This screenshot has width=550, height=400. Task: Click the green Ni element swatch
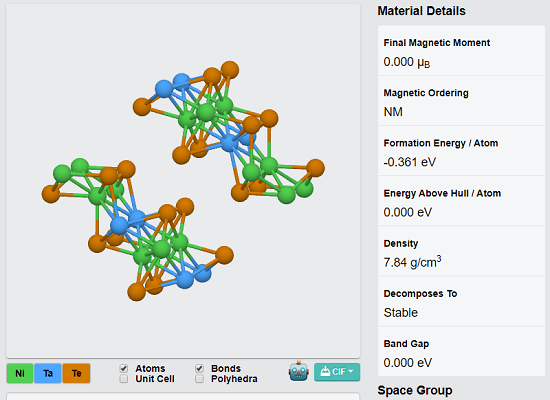(20, 373)
